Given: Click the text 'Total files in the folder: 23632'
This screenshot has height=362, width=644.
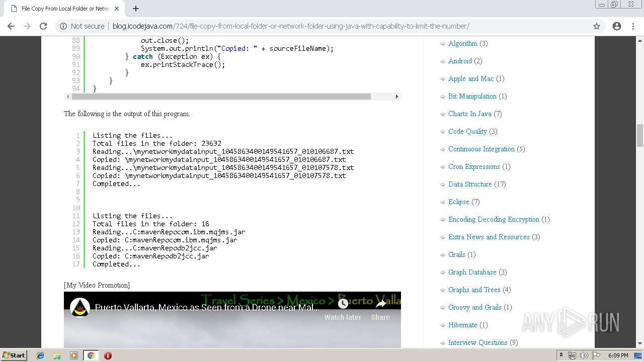Looking at the screenshot, I should click(x=157, y=143).
